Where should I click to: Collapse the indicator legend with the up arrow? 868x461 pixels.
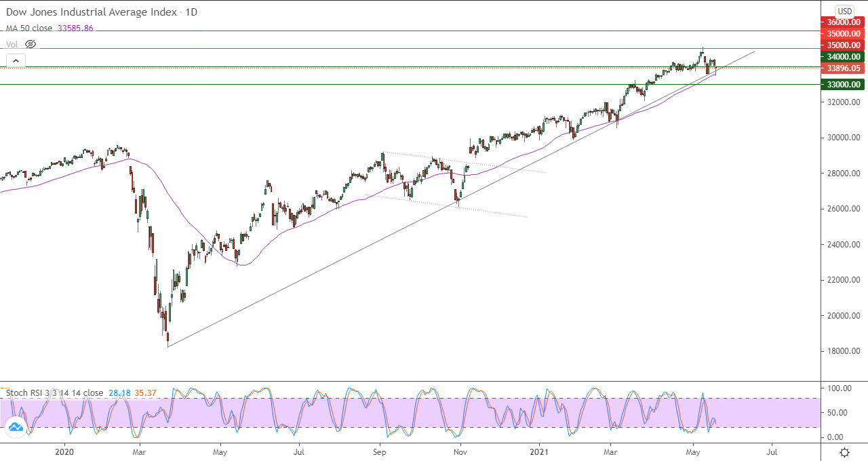pyautogui.click(x=15, y=61)
